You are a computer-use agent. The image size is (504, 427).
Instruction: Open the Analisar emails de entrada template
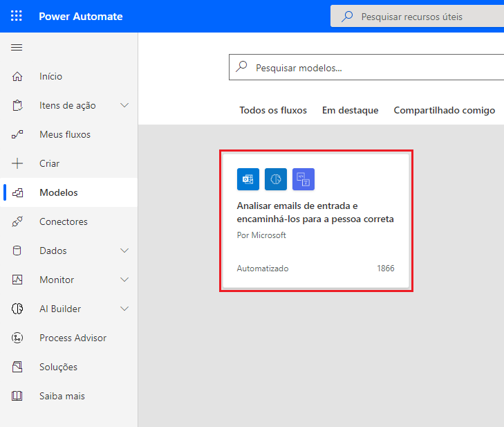point(316,221)
